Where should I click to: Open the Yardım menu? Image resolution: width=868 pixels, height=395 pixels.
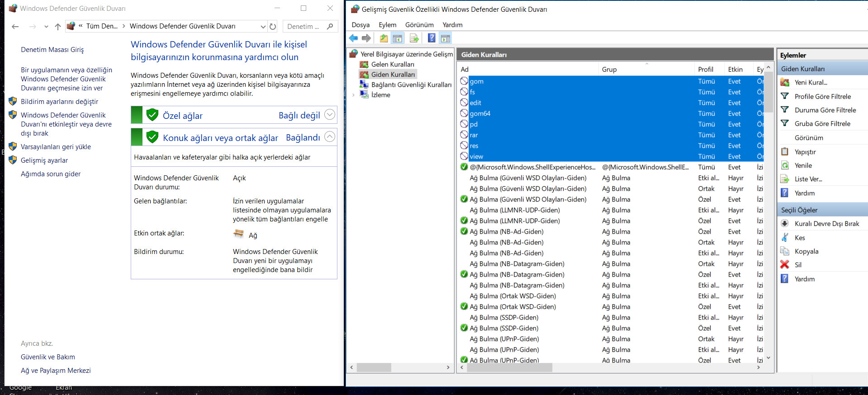click(452, 25)
